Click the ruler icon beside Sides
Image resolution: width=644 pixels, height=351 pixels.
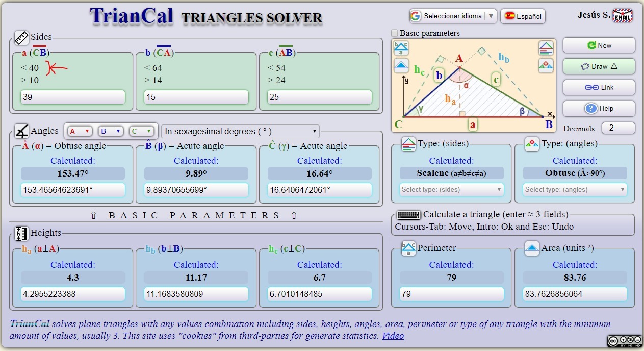point(21,37)
